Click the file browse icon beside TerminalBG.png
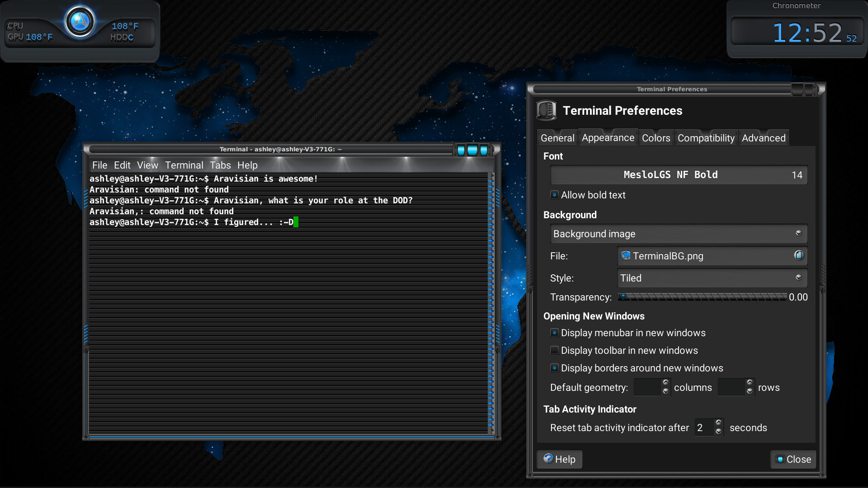Viewport: 868px width, 488px height. pyautogui.click(x=798, y=255)
